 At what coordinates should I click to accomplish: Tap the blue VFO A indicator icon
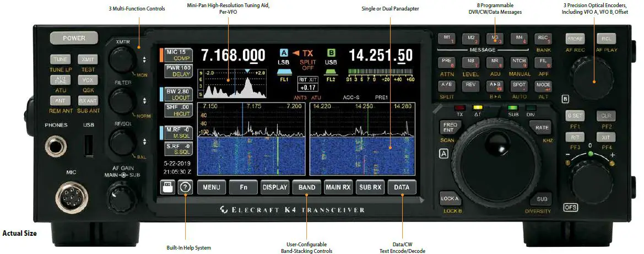click(284, 53)
